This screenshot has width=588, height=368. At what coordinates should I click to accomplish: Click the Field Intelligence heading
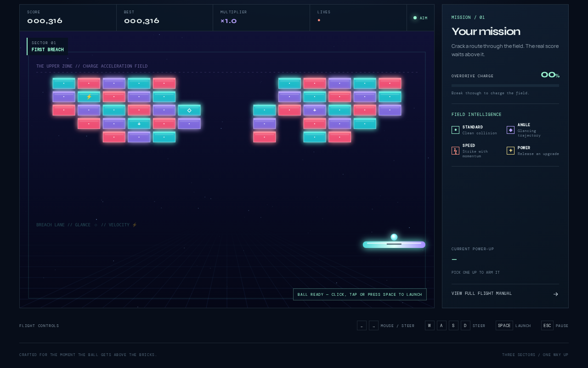point(476,115)
